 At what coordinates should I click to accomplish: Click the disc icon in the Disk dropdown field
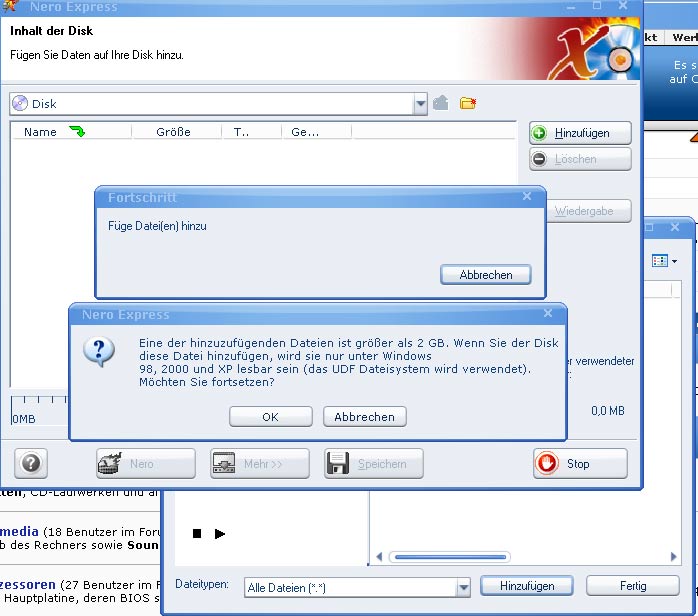click(20, 103)
